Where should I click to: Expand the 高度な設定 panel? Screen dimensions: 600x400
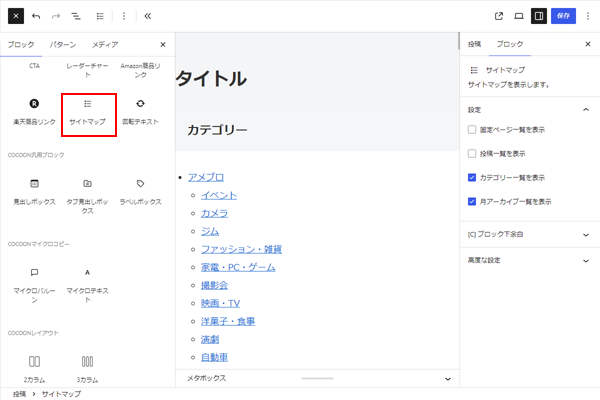[x=529, y=260]
